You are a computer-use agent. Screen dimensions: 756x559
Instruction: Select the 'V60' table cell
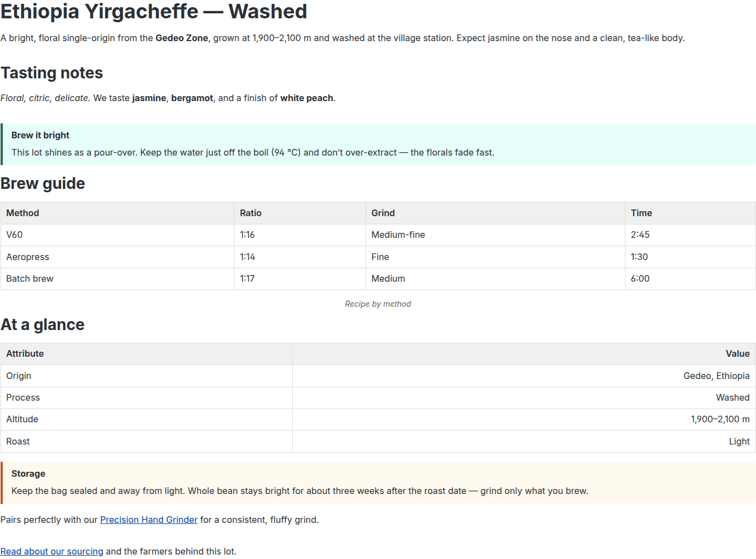tap(117, 235)
